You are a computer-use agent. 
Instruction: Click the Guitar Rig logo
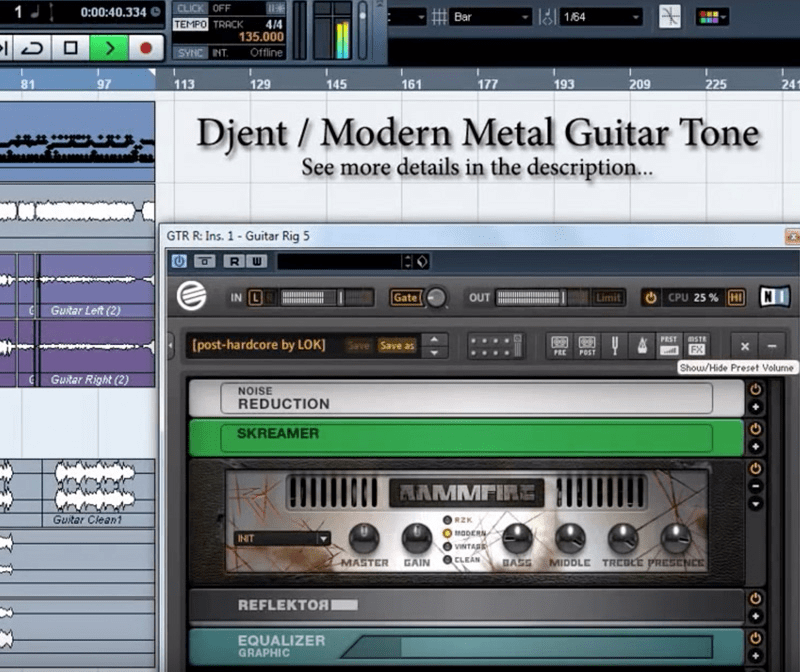pyautogui.click(x=191, y=296)
